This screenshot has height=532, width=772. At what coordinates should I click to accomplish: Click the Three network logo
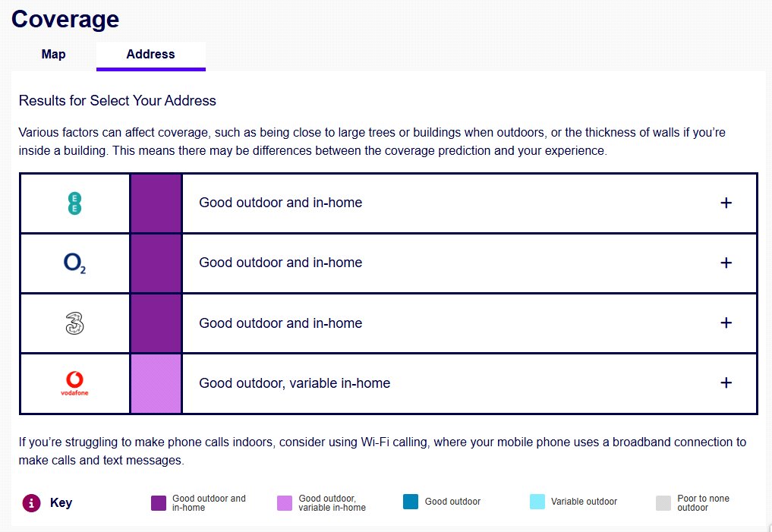74,323
